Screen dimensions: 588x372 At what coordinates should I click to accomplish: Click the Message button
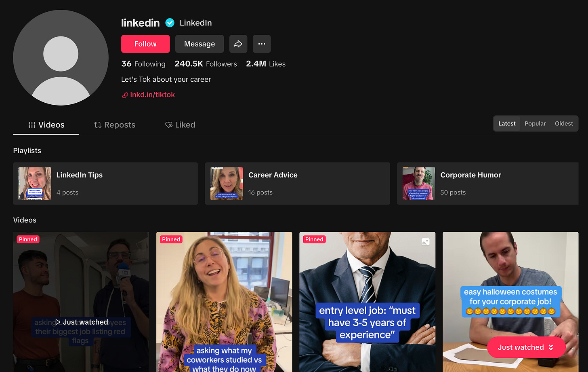(x=199, y=44)
